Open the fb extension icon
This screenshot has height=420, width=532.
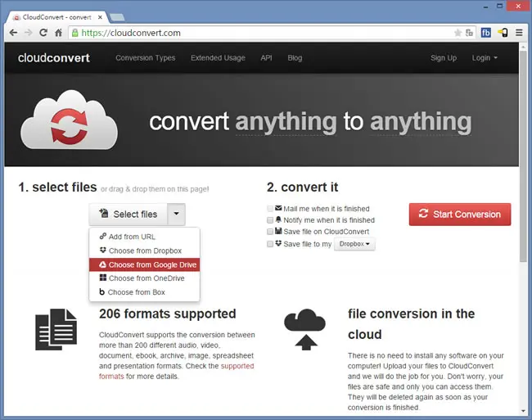486,33
